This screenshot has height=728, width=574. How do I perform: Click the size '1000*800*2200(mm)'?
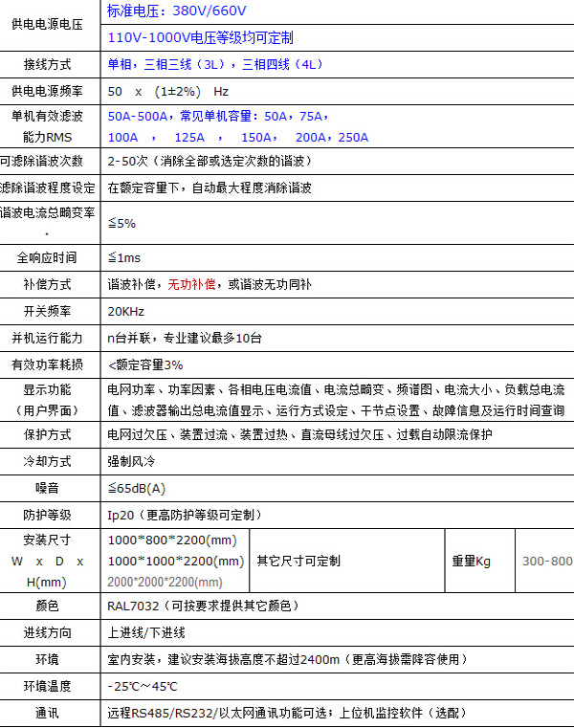[x=172, y=540]
